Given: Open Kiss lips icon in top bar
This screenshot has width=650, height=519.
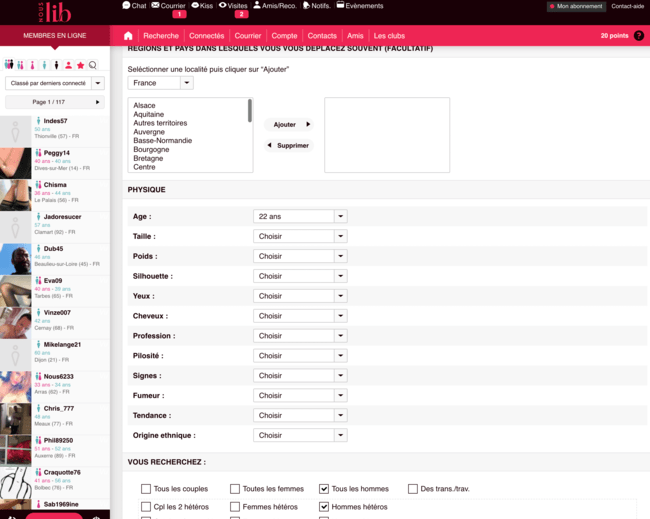Looking at the screenshot, I should pyautogui.click(x=195, y=5).
